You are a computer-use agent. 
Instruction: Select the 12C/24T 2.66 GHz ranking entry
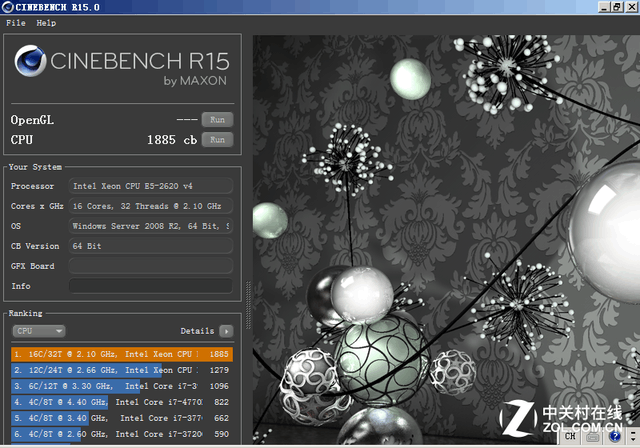click(120, 370)
